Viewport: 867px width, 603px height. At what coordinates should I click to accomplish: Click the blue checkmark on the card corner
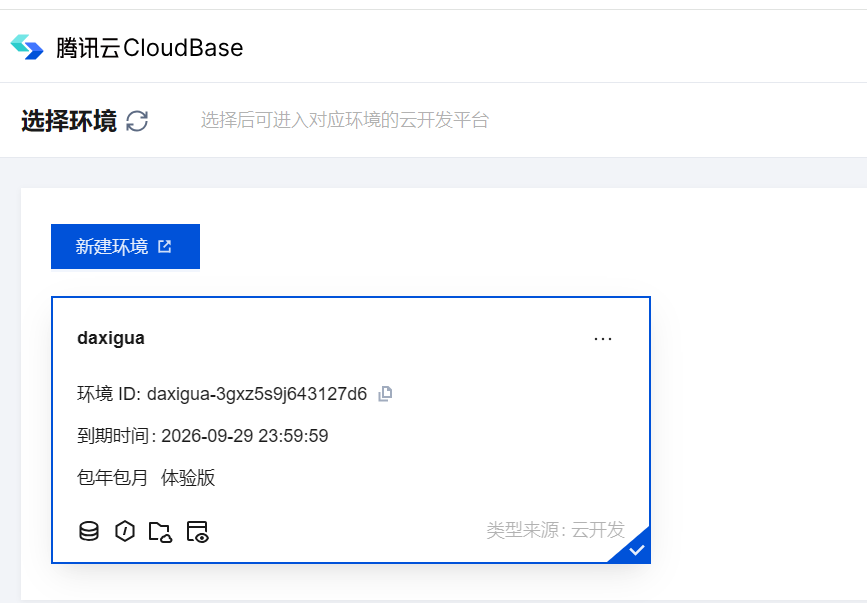click(x=638, y=548)
